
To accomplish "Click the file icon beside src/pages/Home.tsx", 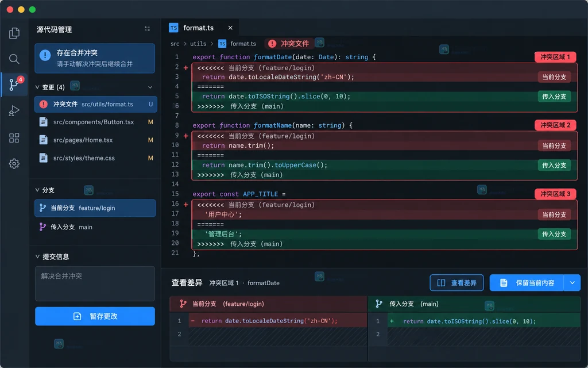I will coord(44,140).
